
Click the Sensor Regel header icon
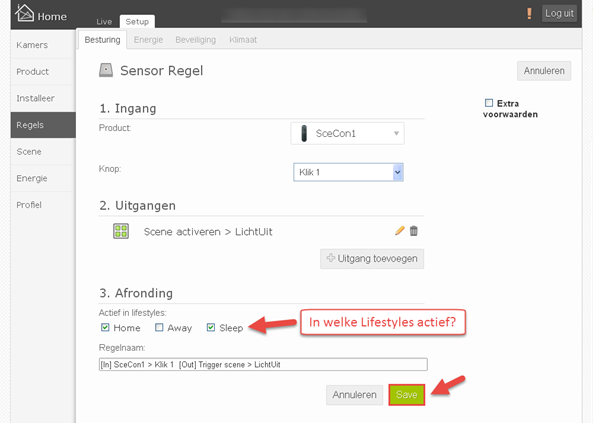[x=106, y=70]
